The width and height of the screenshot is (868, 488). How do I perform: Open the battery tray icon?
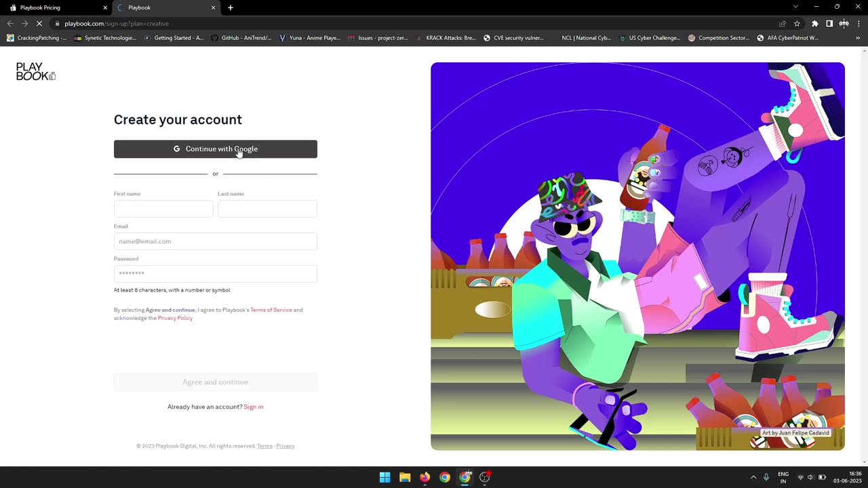822,477
